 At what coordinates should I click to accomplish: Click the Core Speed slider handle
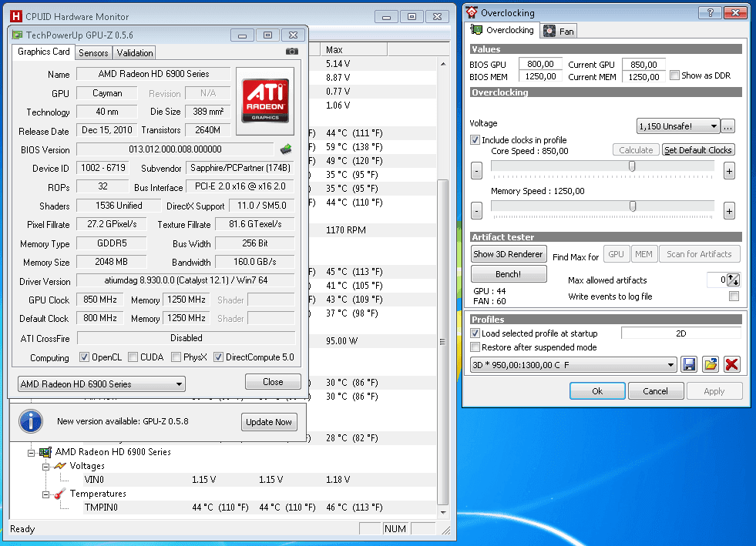tap(632, 166)
